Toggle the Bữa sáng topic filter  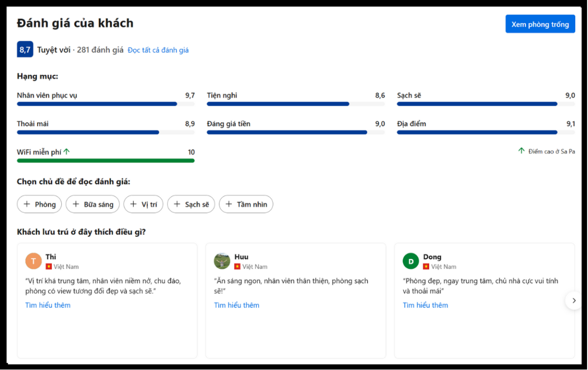[93, 204]
